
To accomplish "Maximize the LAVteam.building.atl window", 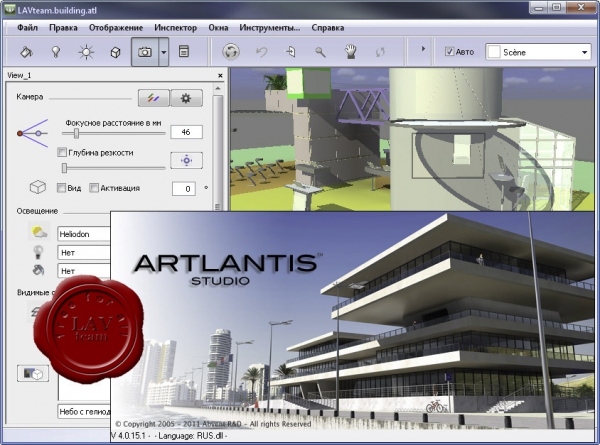I will (556, 8).
